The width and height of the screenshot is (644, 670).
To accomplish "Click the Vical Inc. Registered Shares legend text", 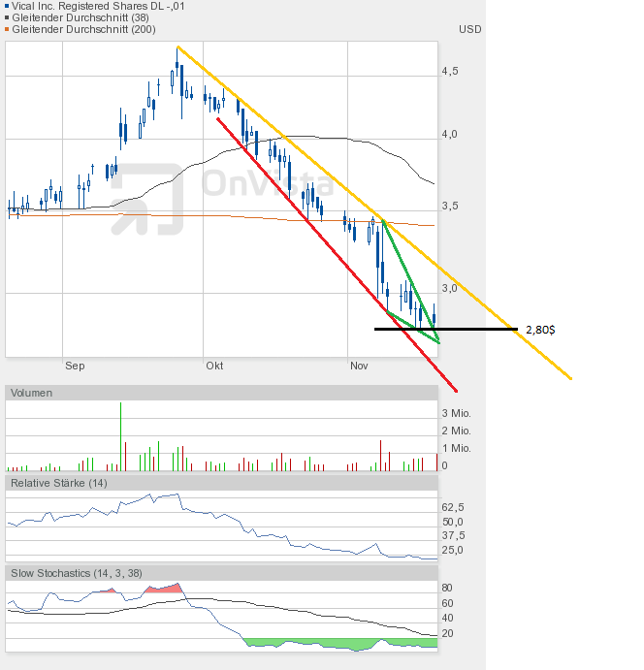I will pyautogui.click(x=98, y=6).
